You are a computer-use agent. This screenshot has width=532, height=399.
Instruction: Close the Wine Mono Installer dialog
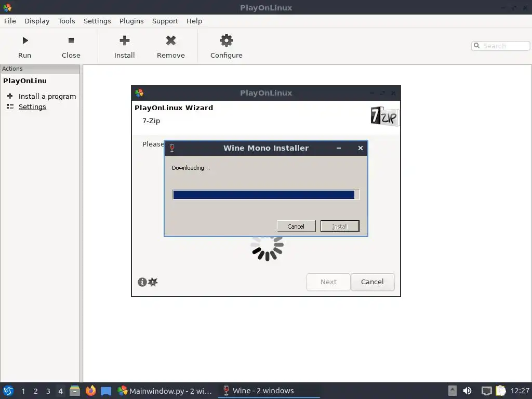pos(361,148)
